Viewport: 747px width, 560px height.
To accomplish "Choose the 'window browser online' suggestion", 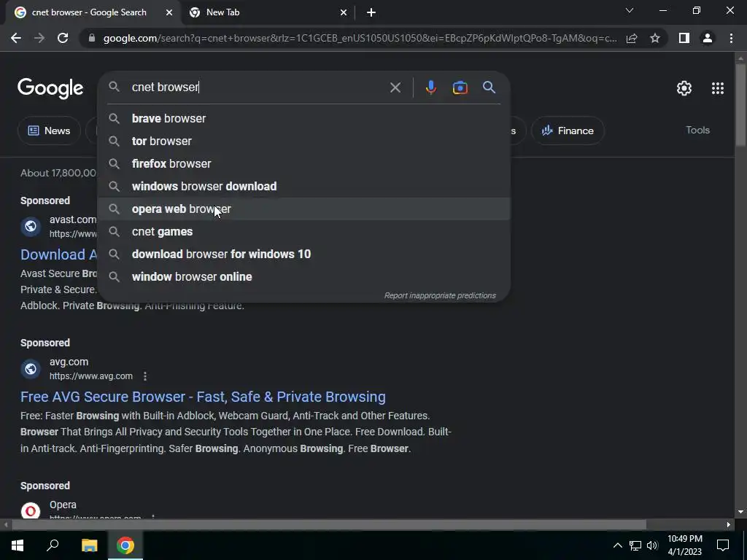I will tap(304, 276).
